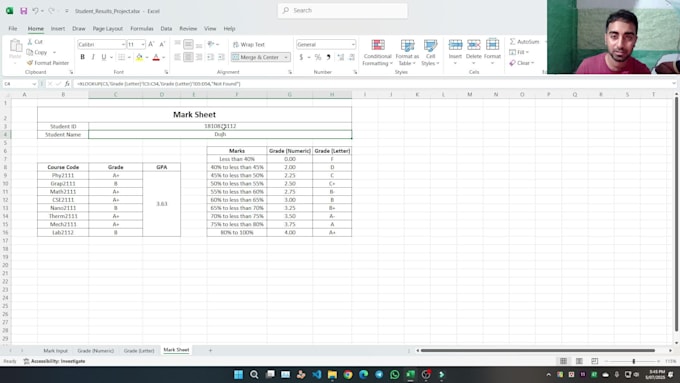Switch to Page Layout view button

[x=579, y=361]
